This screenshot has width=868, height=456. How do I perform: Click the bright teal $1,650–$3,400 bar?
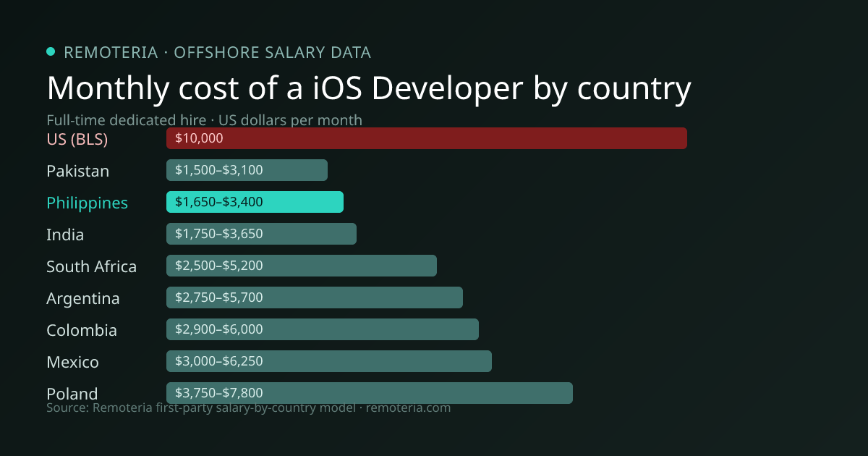click(x=255, y=202)
